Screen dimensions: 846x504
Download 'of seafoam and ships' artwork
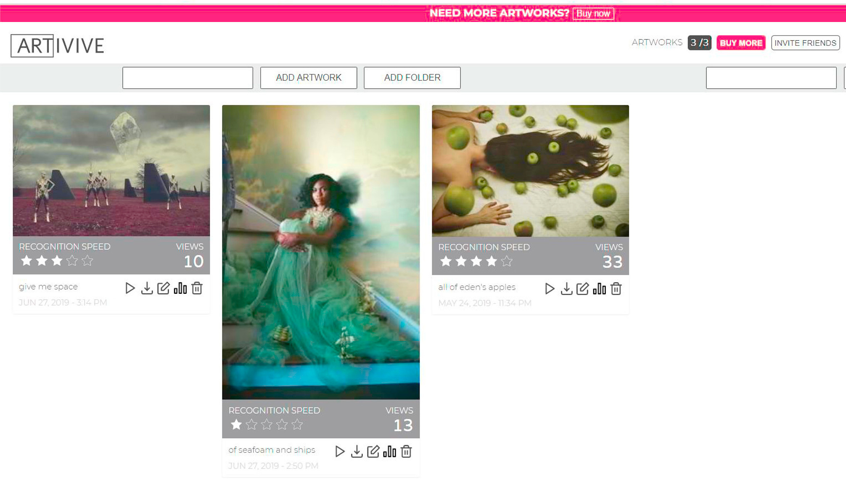coord(357,451)
